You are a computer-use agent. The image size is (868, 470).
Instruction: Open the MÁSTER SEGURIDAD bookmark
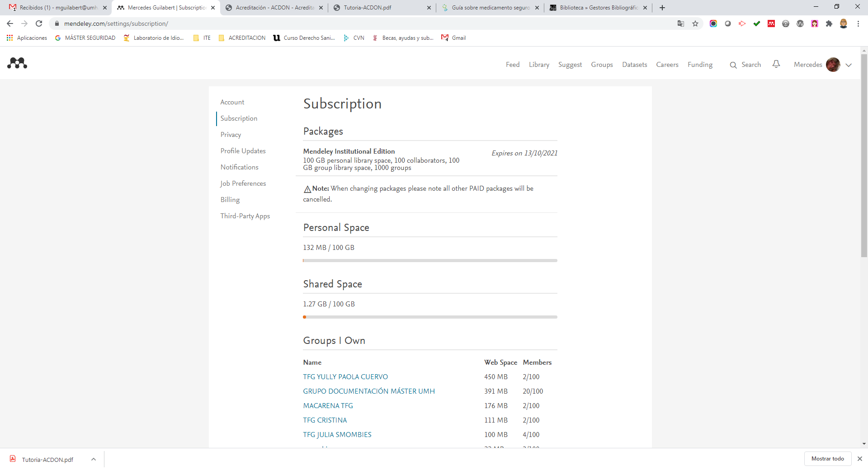tap(85, 38)
